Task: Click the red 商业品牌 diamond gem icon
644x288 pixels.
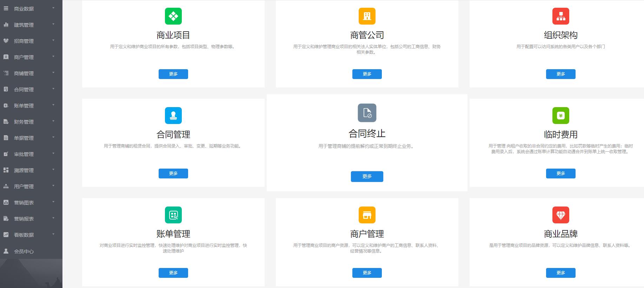Action: click(x=561, y=215)
